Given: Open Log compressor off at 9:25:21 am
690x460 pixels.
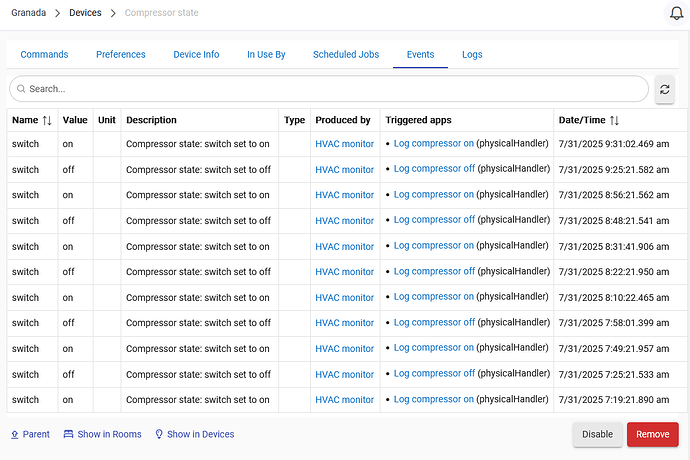Looking at the screenshot, I should coord(434,169).
